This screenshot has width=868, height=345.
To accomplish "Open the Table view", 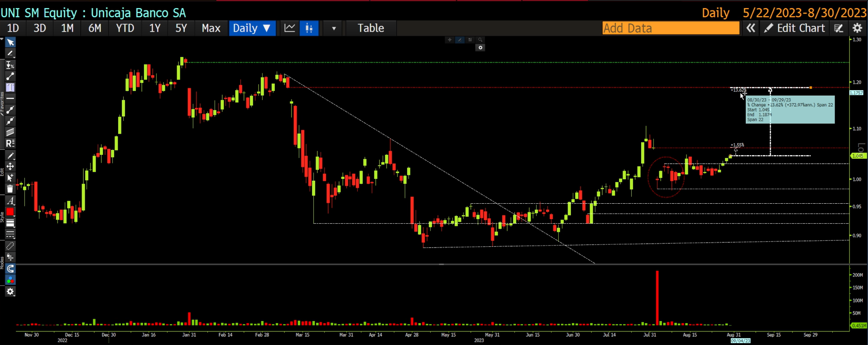I will [371, 28].
